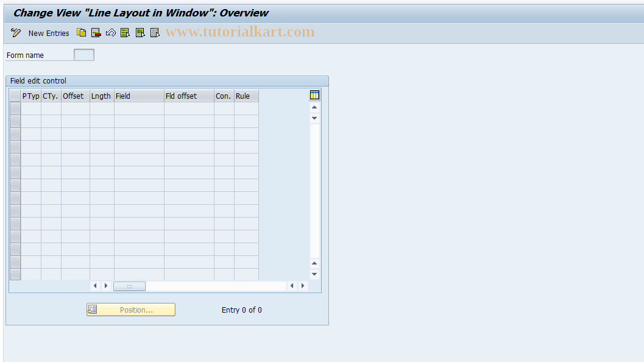This screenshot has height=362, width=644.
Task: Select the Field column header
Action: [x=139, y=96]
